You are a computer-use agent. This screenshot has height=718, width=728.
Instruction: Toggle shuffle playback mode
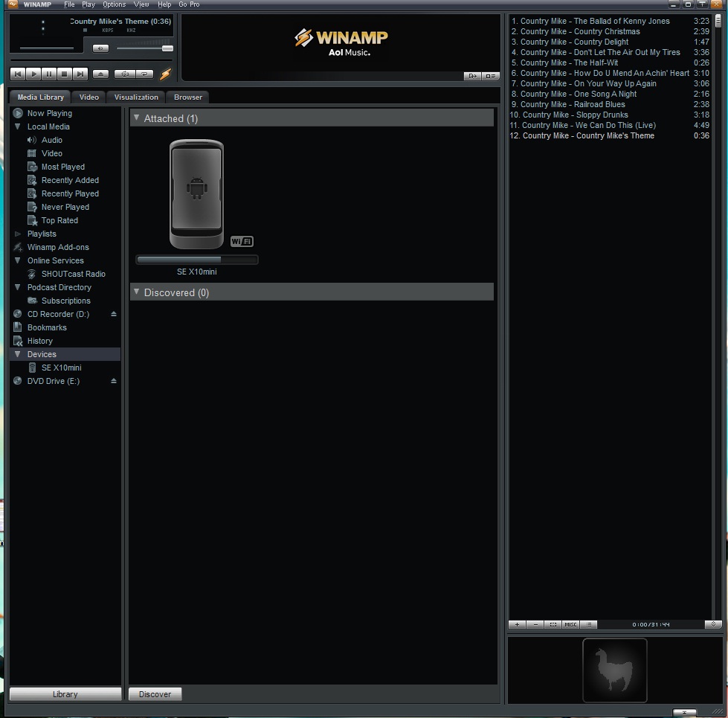124,74
